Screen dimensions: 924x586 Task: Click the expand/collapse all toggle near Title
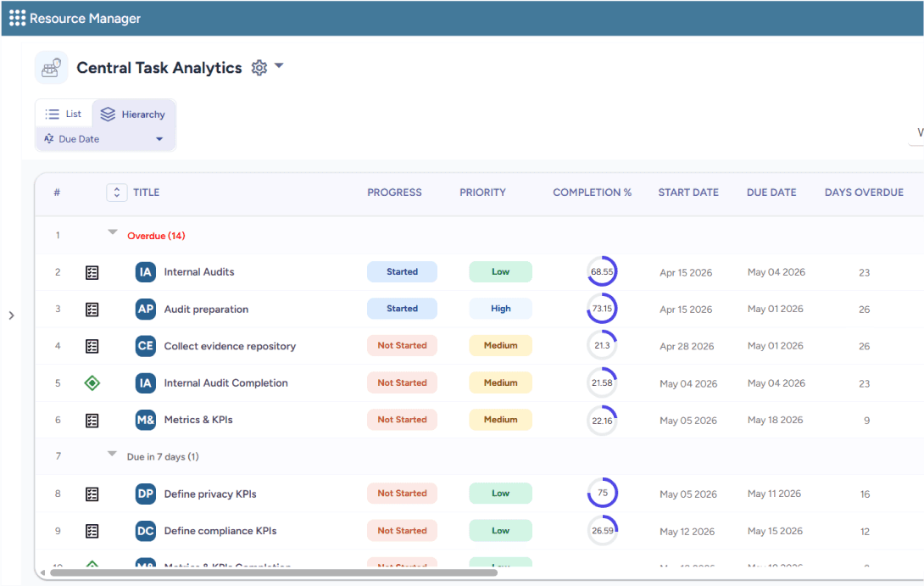(117, 193)
